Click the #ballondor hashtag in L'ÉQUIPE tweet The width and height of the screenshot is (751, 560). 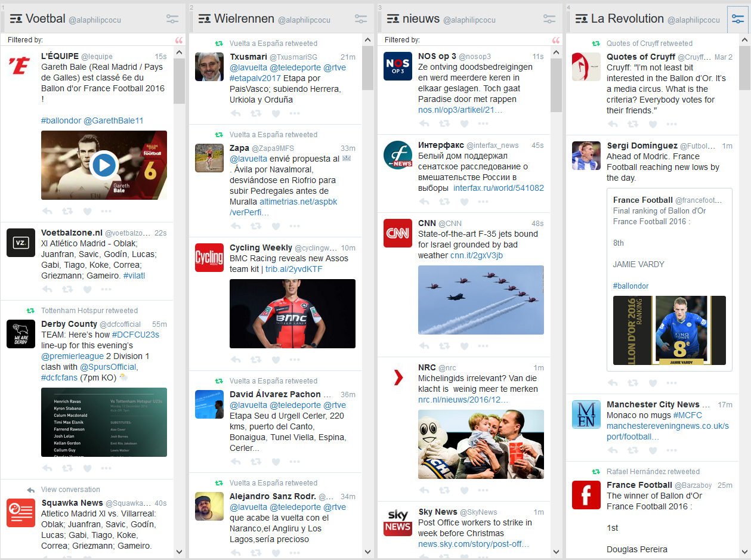[61, 120]
